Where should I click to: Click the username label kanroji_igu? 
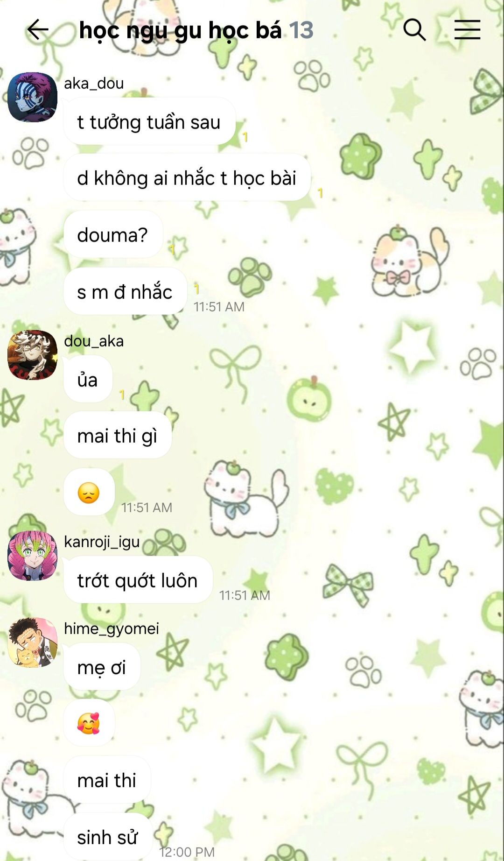(102, 542)
